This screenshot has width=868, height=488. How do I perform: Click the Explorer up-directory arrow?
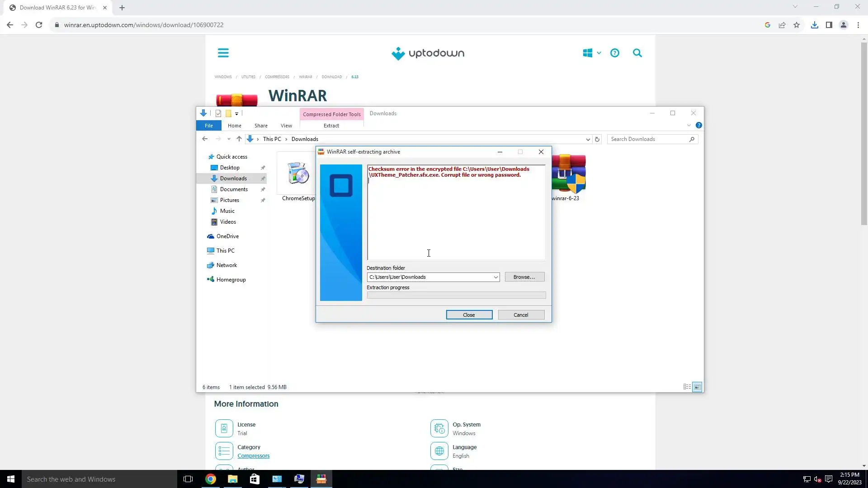[239, 139]
